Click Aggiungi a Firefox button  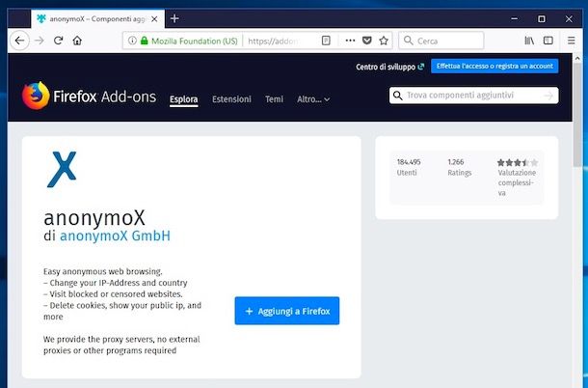coord(287,311)
